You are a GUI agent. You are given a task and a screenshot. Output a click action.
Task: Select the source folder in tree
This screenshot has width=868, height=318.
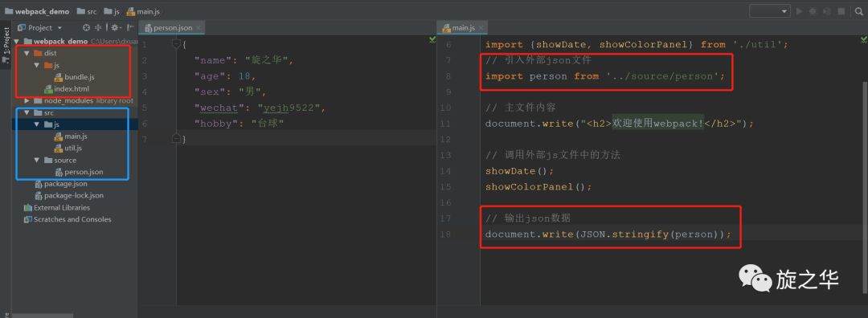point(60,161)
